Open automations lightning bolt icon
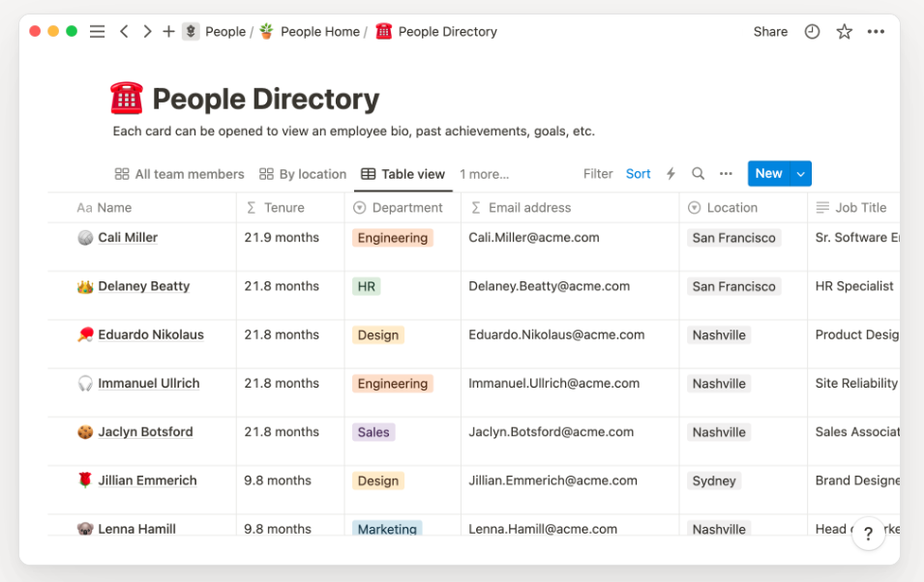 671,174
